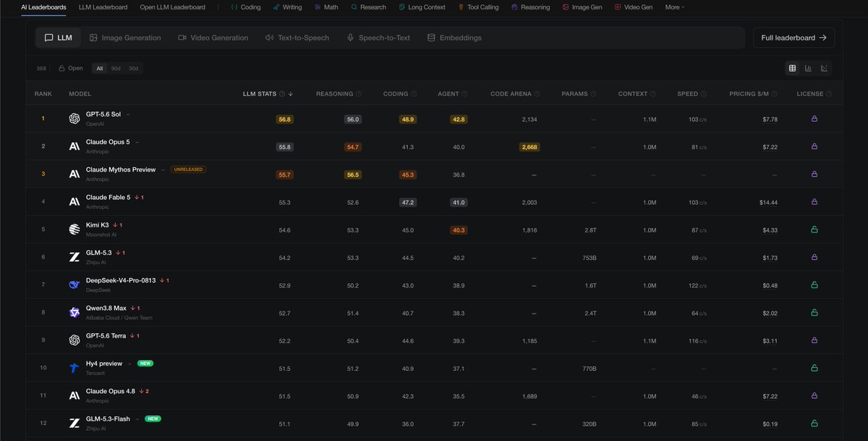The height and width of the screenshot is (441, 868).
Task: Click the Tencent logo beside Hy4 preview
Action: point(74,368)
